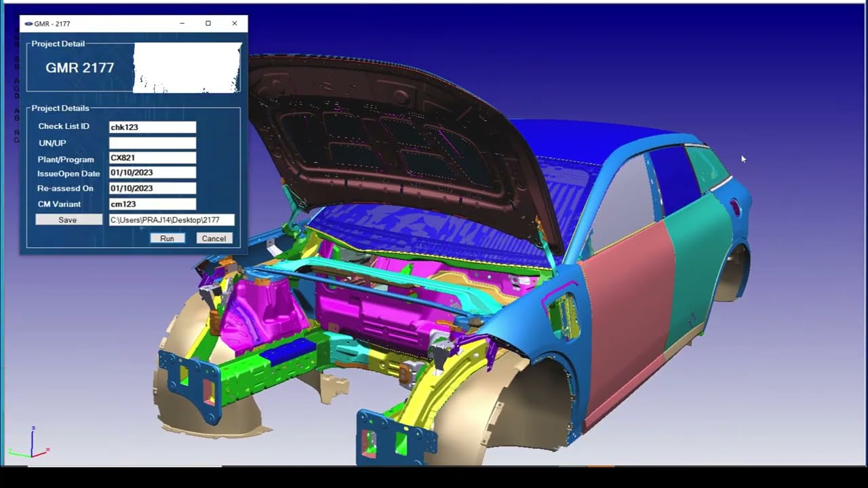The width and height of the screenshot is (868, 488).
Task: Click the Plant/Program label
Action: pos(66,159)
